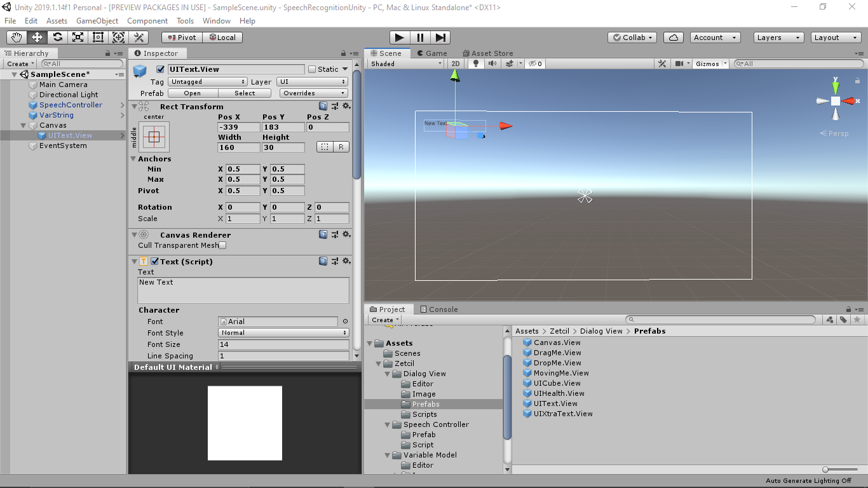The height and width of the screenshot is (488, 868).
Task: Switch the Scene view into 2D mode
Action: (455, 64)
